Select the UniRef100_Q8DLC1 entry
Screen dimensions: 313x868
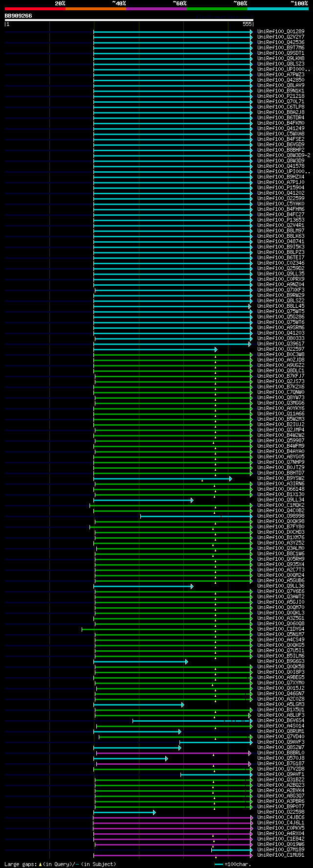(281, 370)
